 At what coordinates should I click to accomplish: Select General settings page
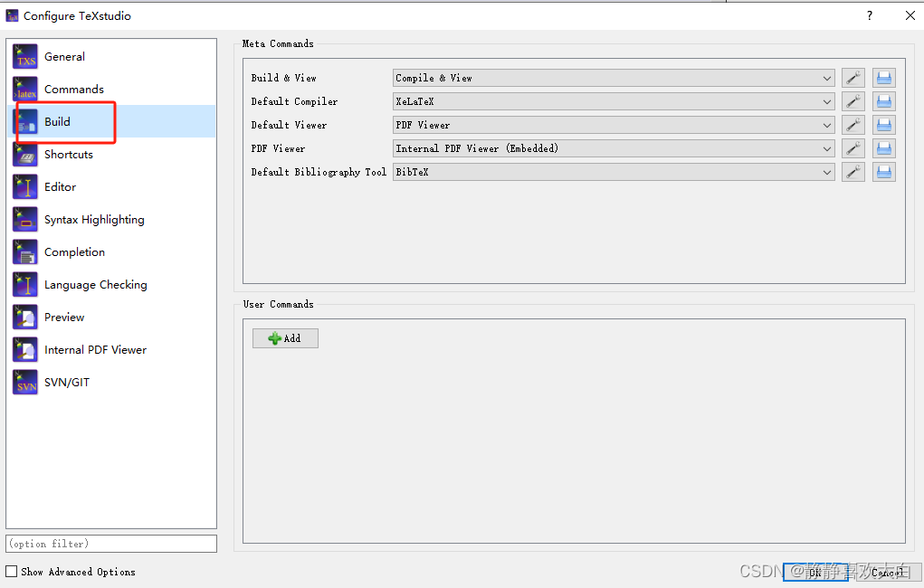[111, 57]
